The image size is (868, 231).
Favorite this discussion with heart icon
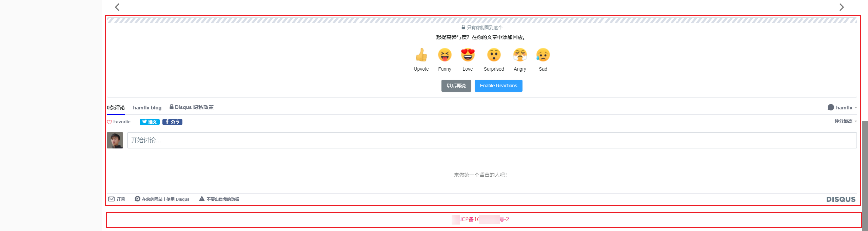pyautogui.click(x=119, y=122)
